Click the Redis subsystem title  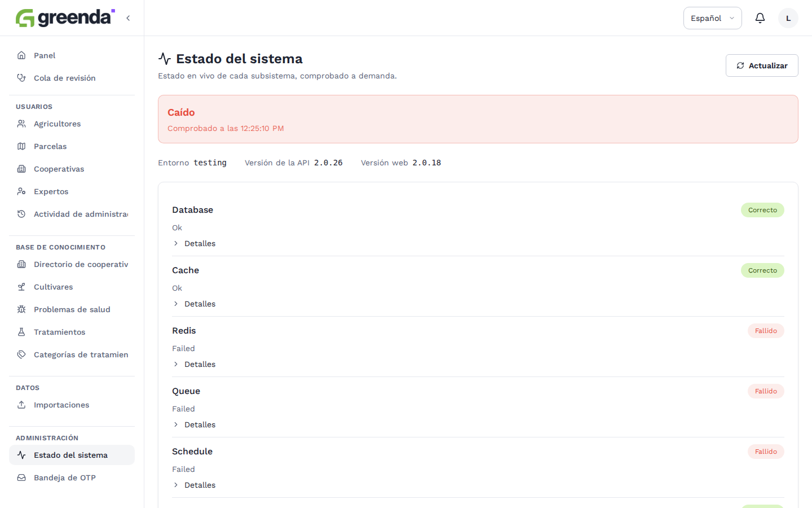coord(184,331)
